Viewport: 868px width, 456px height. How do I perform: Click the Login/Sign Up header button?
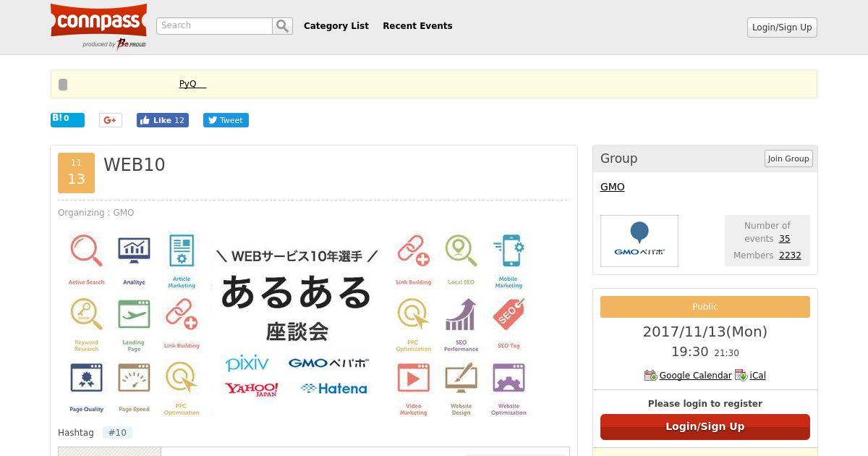click(x=782, y=28)
